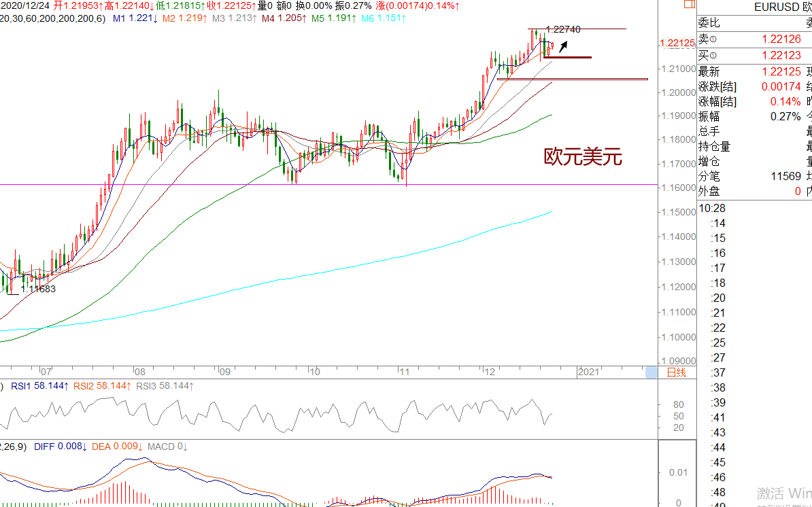The width and height of the screenshot is (812, 507).
Task: Click the 1.21000 price axis label
Action: pos(679,69)
